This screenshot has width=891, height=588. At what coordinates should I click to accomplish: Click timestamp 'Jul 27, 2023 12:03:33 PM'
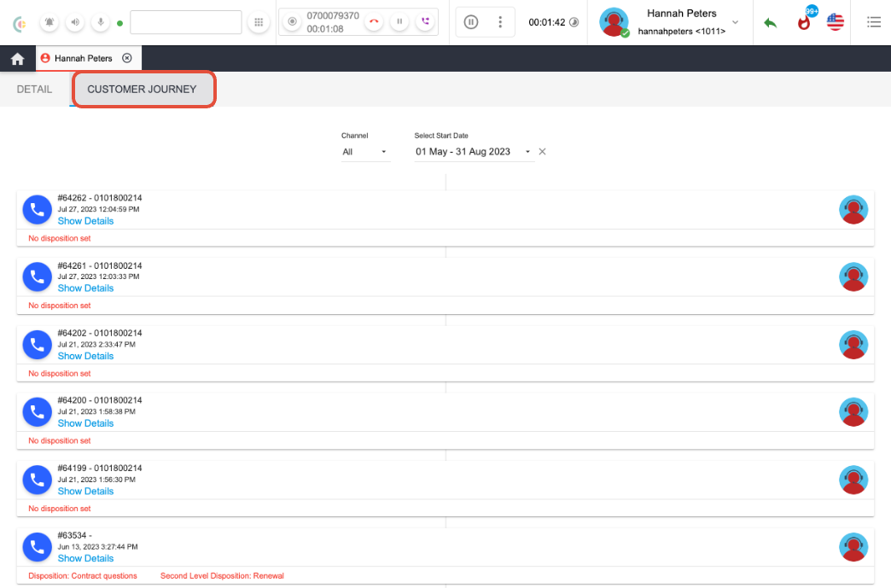98,277
